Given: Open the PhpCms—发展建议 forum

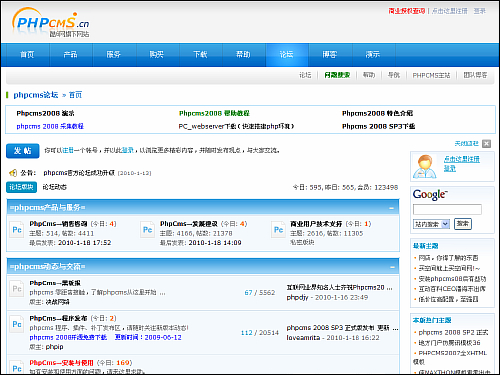Looking at the screenshot, I should point(189,224).
